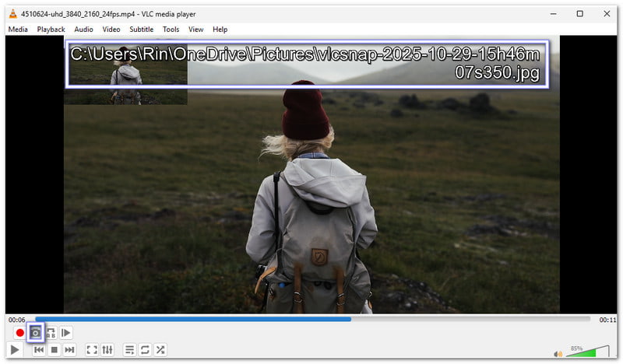Skip to next media track
Screen dimensions: 623x364
coord(70,350)
